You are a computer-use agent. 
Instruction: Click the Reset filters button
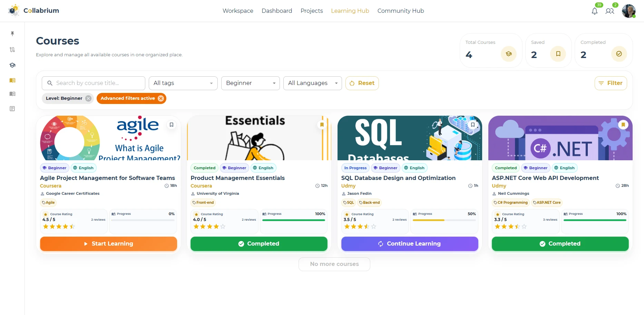362,83
